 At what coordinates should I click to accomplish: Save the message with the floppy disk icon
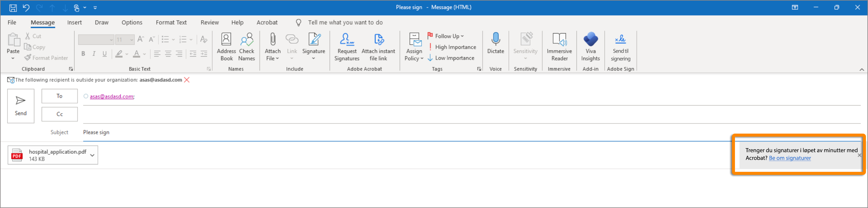tap(13, 7)
